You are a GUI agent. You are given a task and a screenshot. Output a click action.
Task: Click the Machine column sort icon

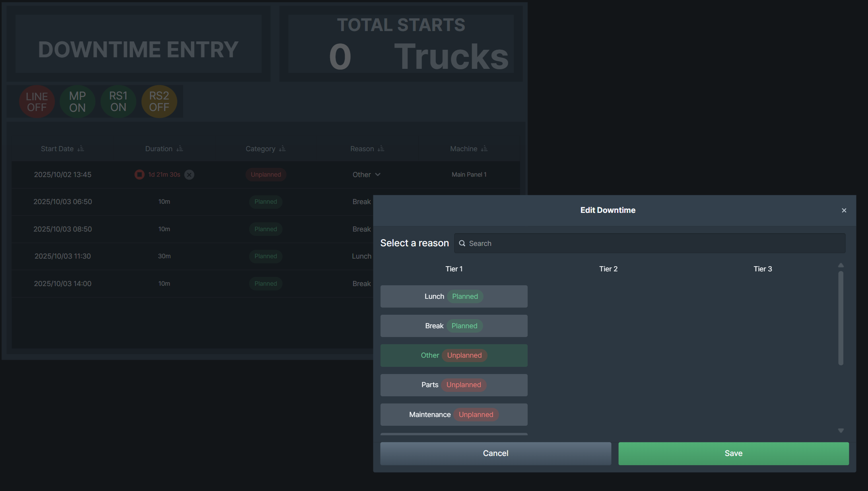[x=484, y=148]
